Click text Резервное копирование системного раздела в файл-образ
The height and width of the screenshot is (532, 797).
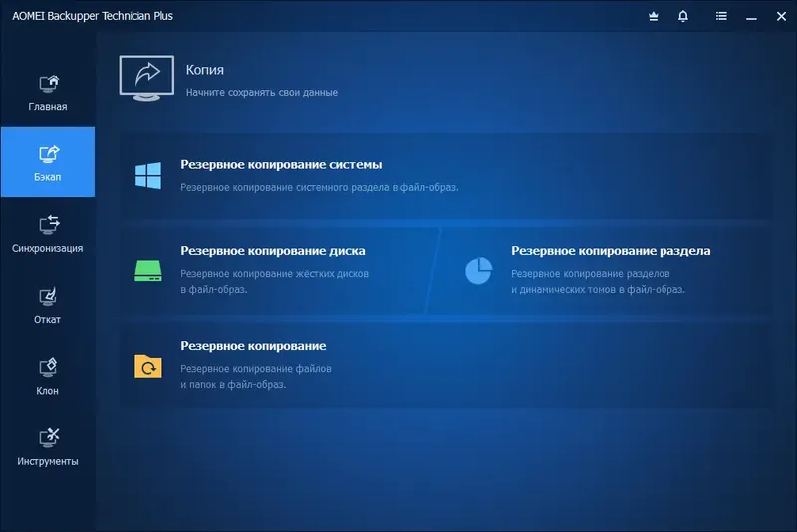[320, 188]
